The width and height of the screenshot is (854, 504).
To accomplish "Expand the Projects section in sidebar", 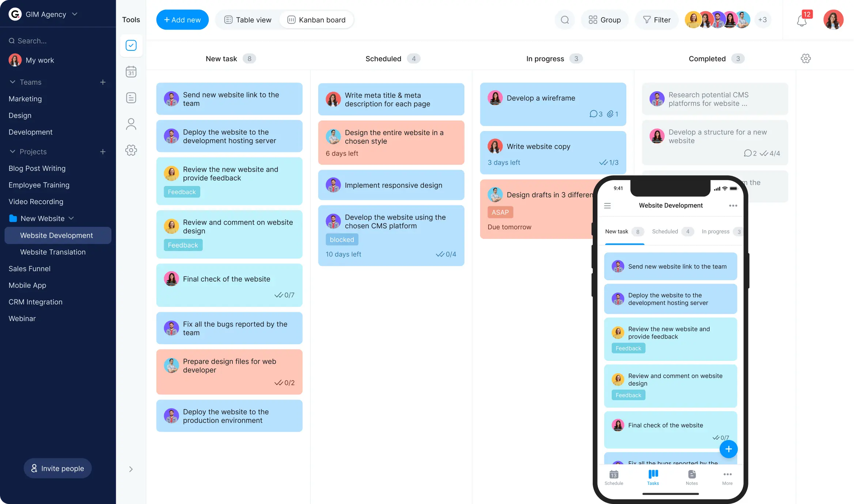I will [x=12, y=152].
